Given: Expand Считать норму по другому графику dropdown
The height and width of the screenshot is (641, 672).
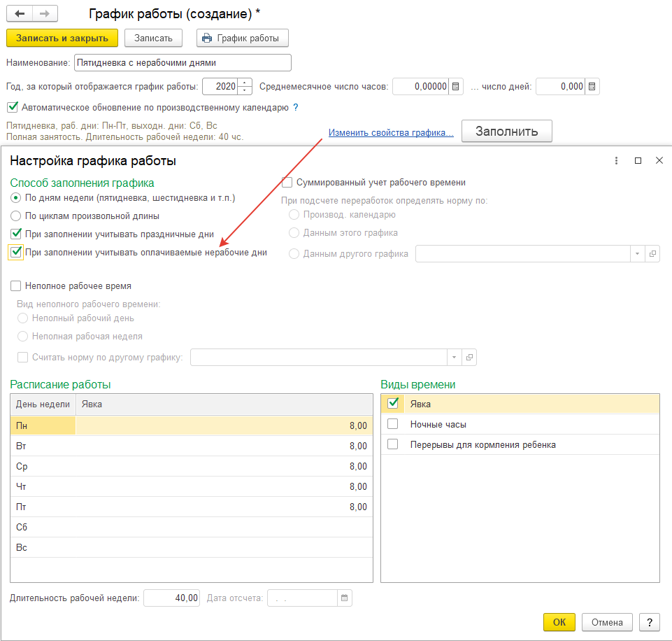Looking at the screenshot, I should (454, 358).
